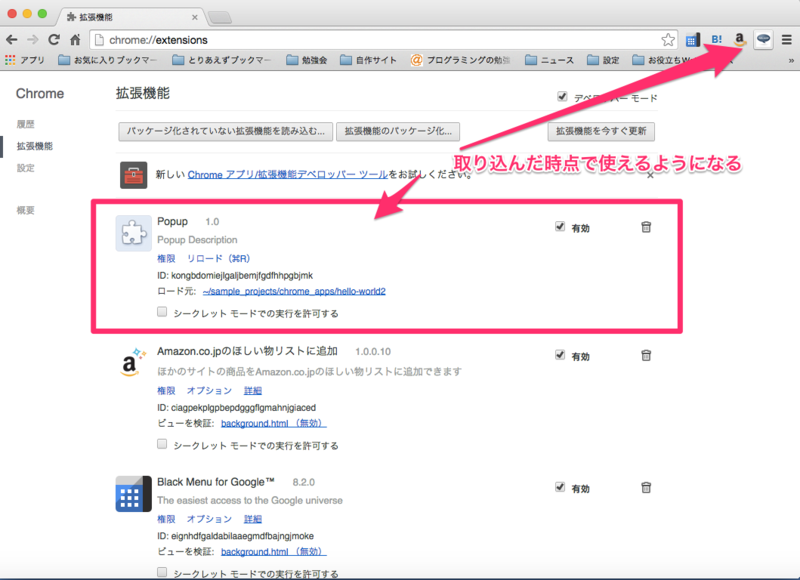Reload the page with the refresh icon
The height and width of the screenshot is (580, 800).
coord(54,39)
